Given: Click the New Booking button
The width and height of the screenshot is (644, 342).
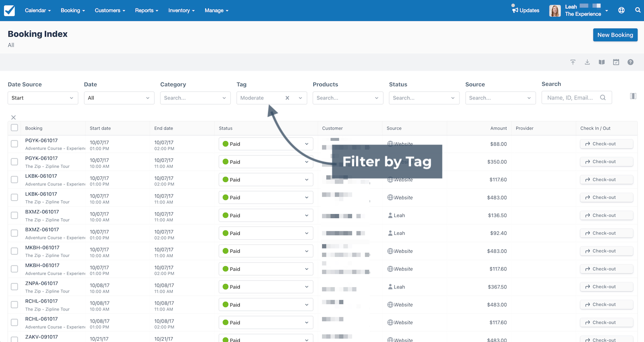Looking at the screenshot, I should click(615, 35).
